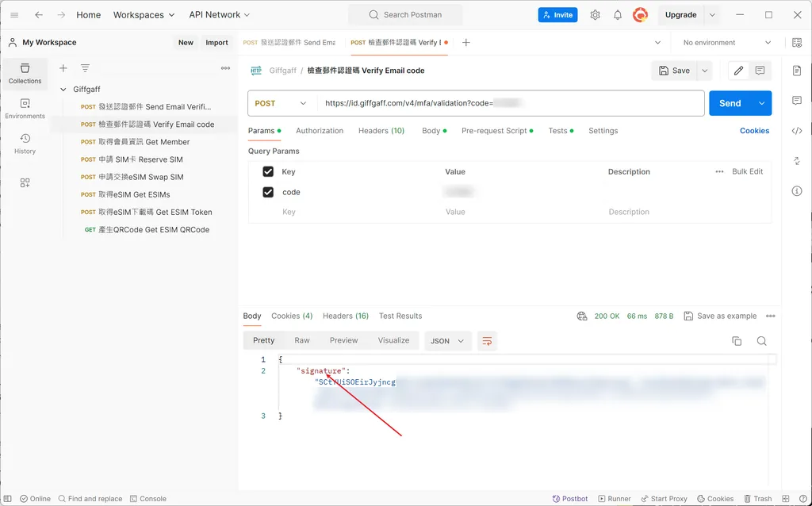The image size is (812, 506).
Task: Collapse the Giffgaff collection
Action: tap(63, 90)
